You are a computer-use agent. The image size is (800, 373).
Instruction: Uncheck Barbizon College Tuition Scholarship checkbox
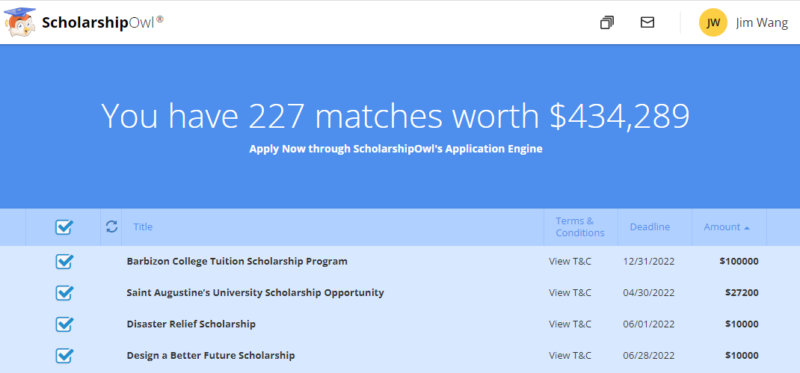[64, 262]
